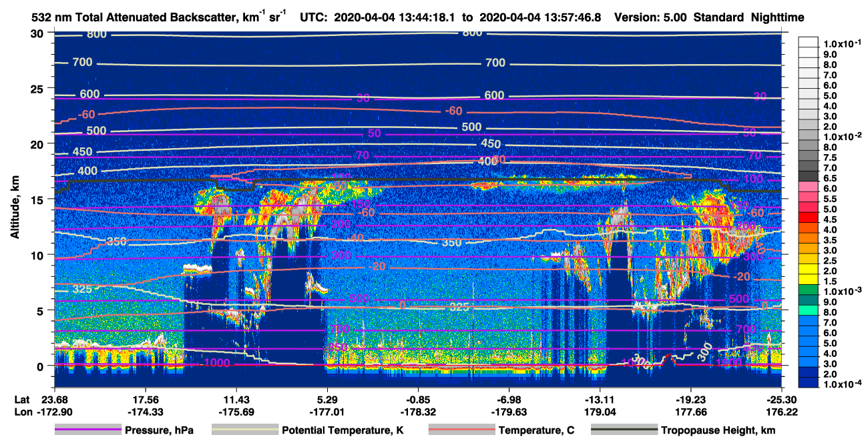Viewport: 868px width, 445px height.
Task: Click the pale Potential Temperature legend line sample
Action: [245, 430]
